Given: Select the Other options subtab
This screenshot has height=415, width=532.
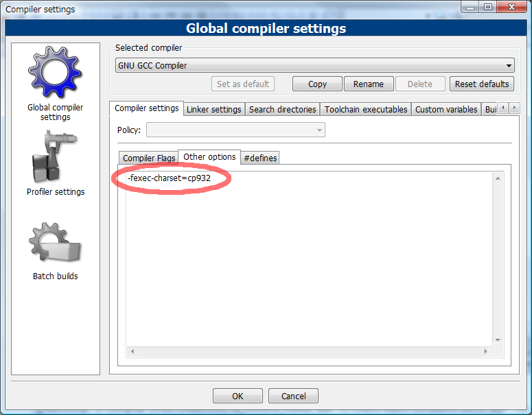Looking at the screenshot, I should pos(209,156).
